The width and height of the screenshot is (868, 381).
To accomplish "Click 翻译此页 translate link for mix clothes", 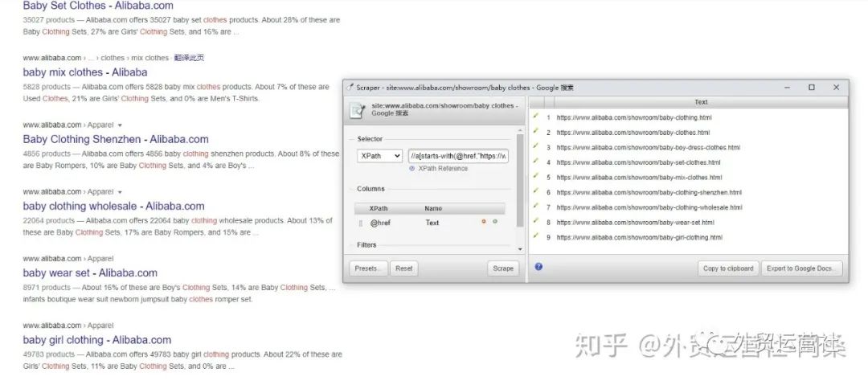I will (189, 58).
